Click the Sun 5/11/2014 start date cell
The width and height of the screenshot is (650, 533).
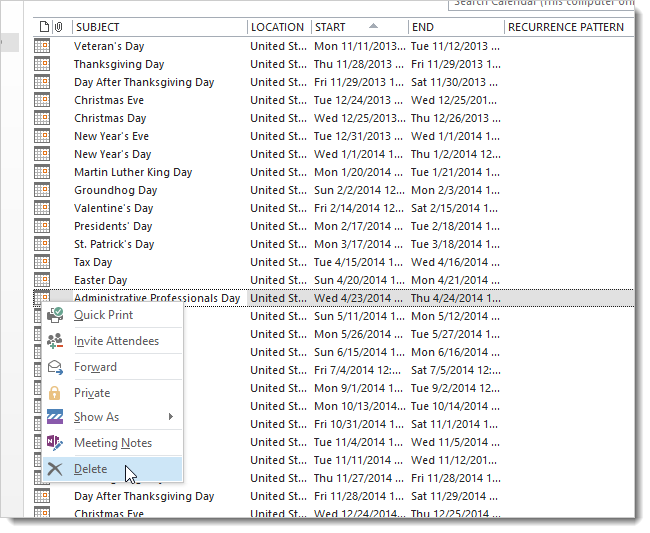click(359, 316)
